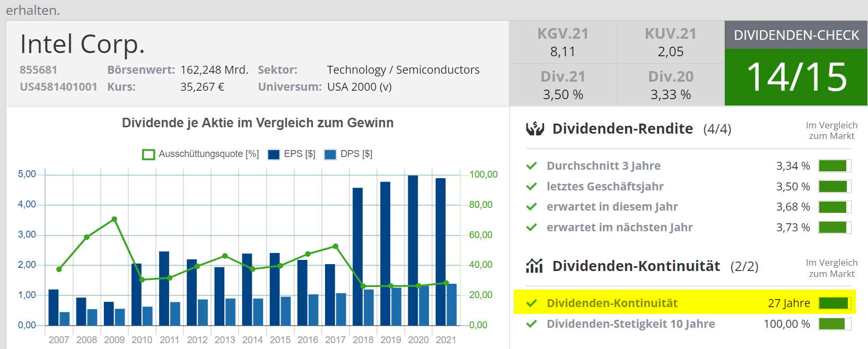Click the 2017 payout ratio line point
The height and width of the screenshot is (349, 868).
[336, 246]
